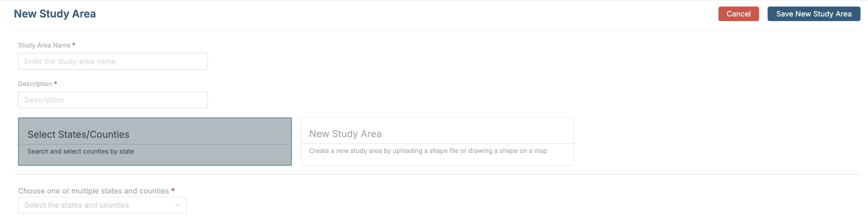Click the red asterisk after states and counties label
The height and width of the screenshot is (218, 868).
(173, 190)
